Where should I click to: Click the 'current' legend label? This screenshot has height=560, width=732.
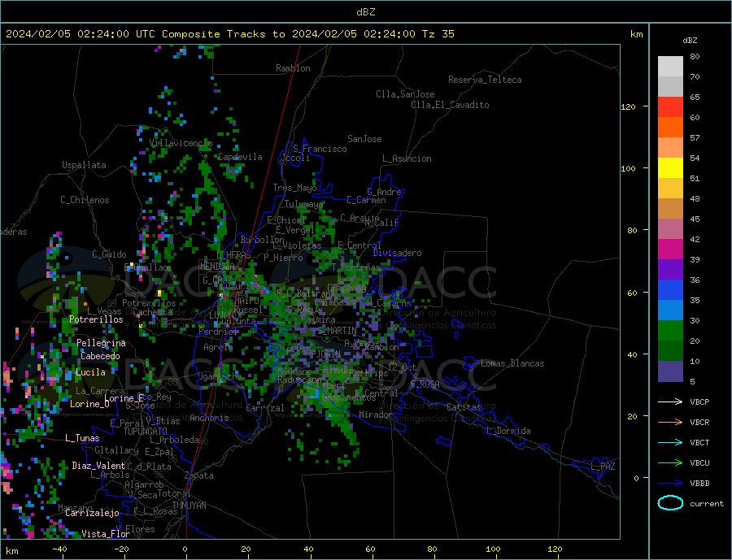(x=707, y=504)
